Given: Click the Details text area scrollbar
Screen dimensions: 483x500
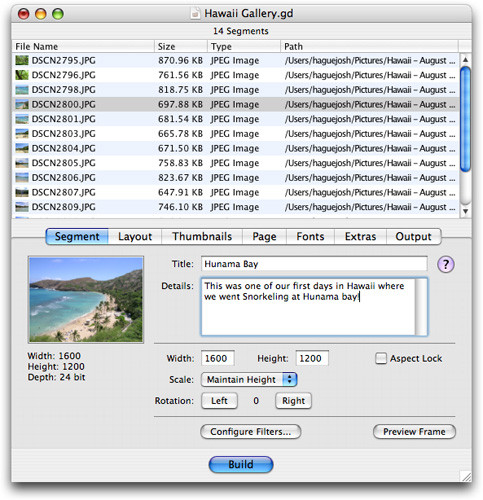Looking at the screenshot, I should 421,307.
